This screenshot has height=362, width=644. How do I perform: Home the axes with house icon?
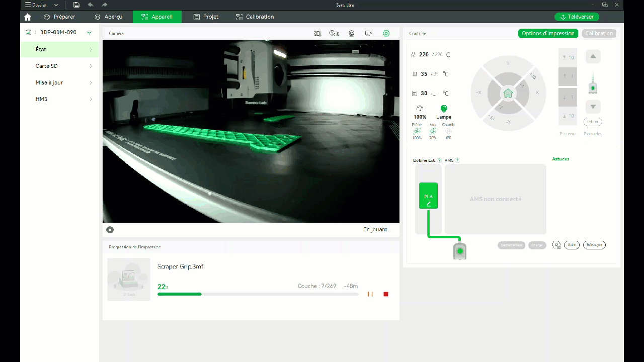pos(508,93)
